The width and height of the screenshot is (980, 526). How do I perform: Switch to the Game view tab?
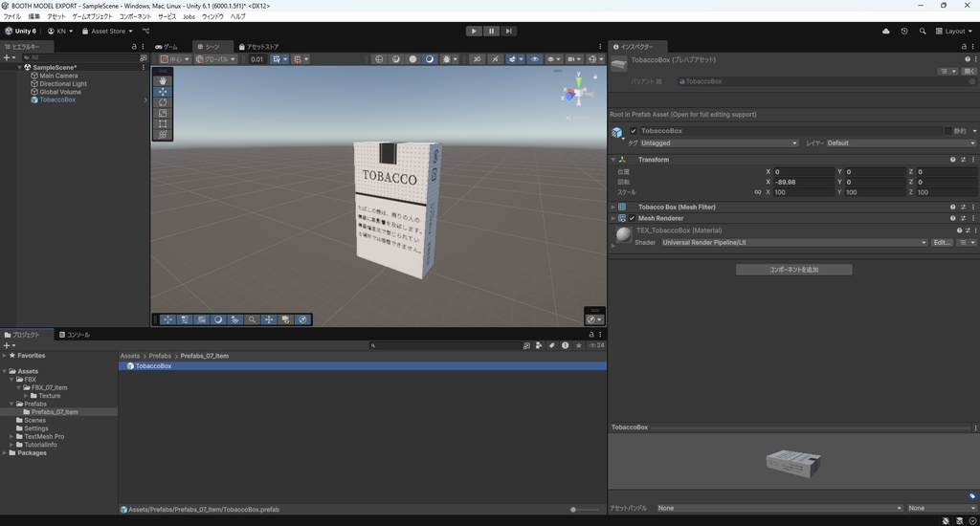click(x=167, y=46)
